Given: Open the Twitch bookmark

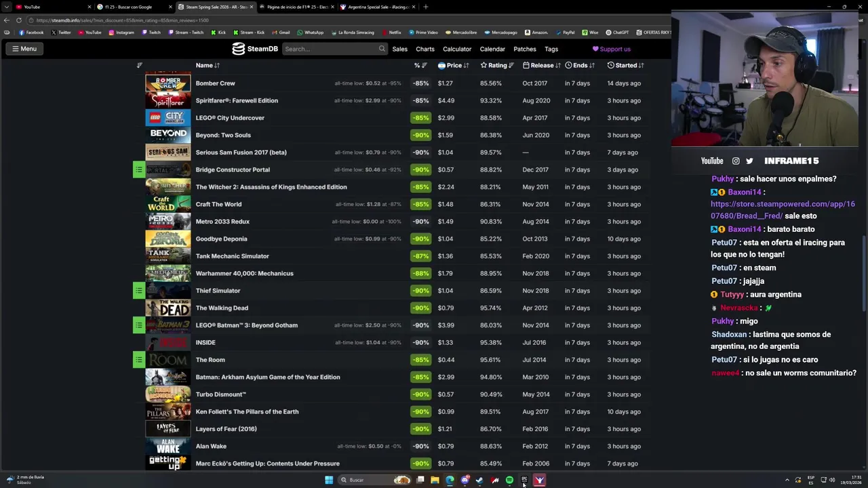Looking at the screenshot, I should pyautogui.click(x=151, y=33).
